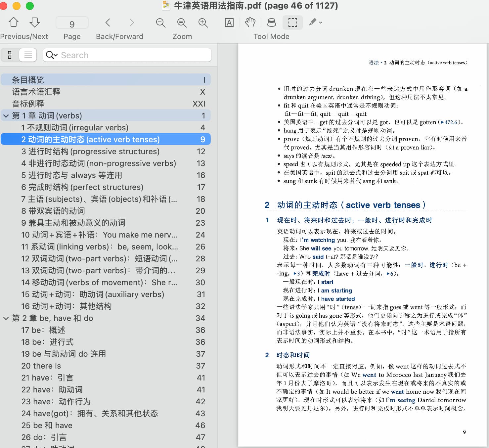Open the note tool dropdown arrow
Viewport: 489px width, 448px height.
321,22
